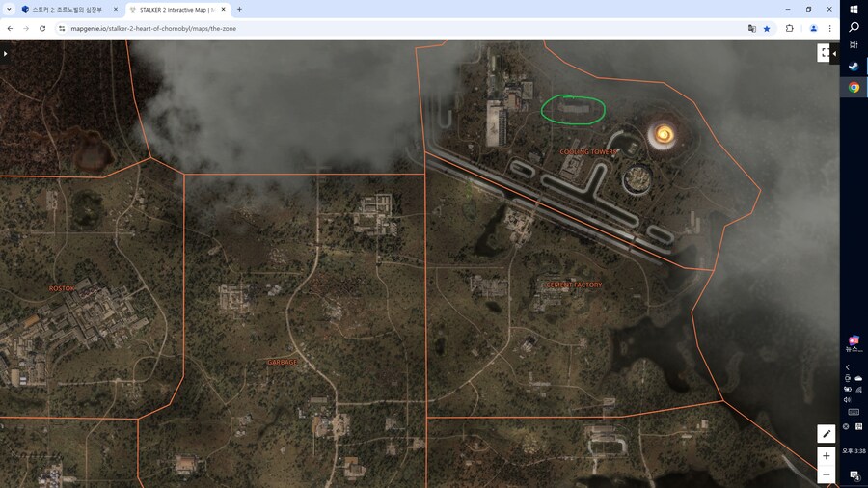The image size is (868, 488).
Task: Open the Google Translate page icon
Action: 751,29
